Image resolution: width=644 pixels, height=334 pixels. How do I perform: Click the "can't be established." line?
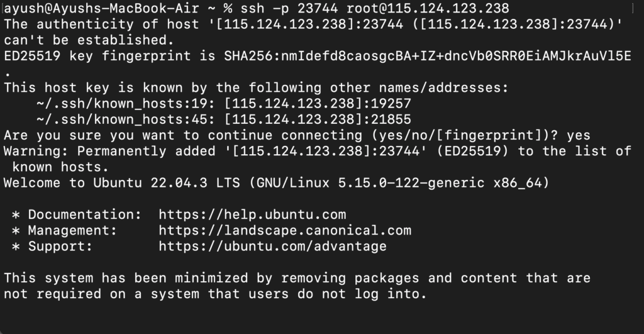[89, 40]
